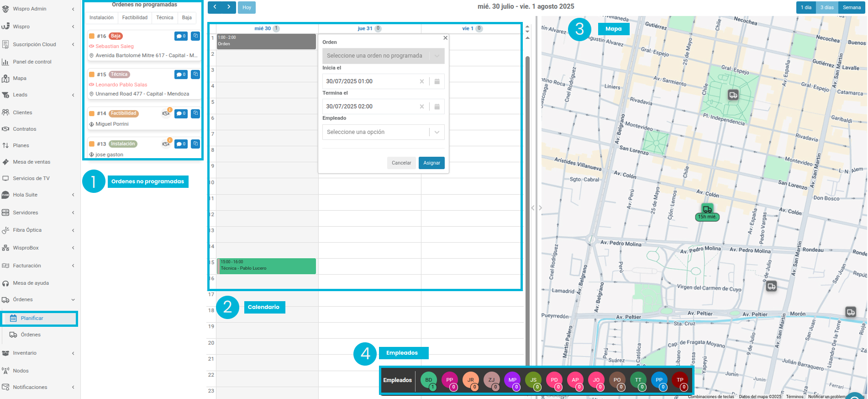Open the unscheduled order selection dropdown

click(384, 56)
